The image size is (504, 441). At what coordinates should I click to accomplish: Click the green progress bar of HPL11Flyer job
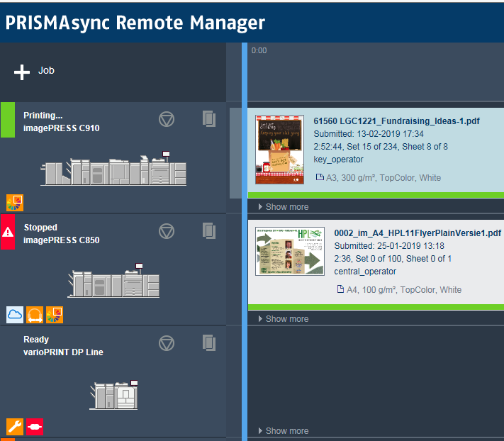(x=376, y=307)
